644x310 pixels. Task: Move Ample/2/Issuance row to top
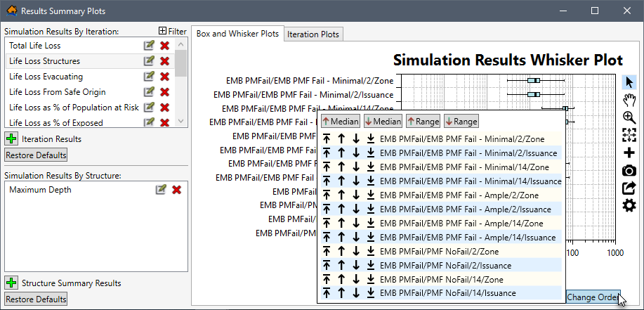(327, 209)
